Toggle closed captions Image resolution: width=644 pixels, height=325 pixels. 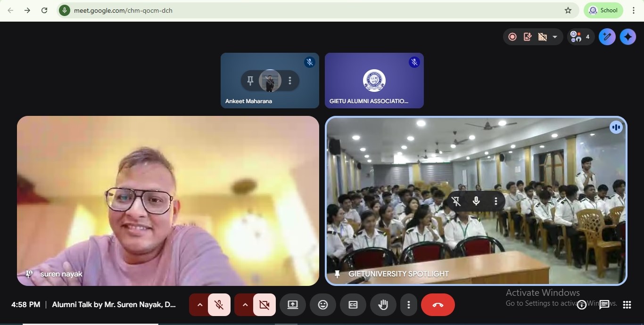tap(353, 305)
